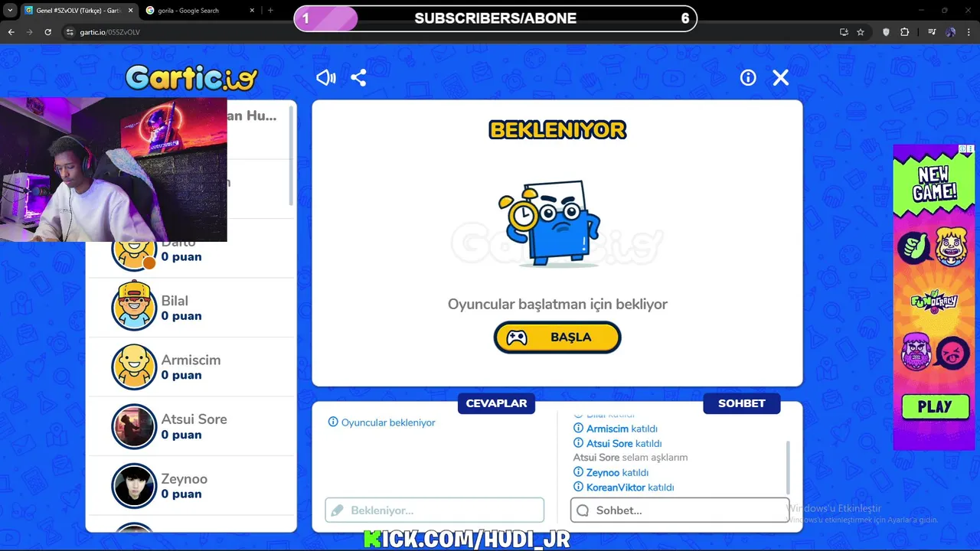Click chat bubble icon in Sohbet field

583,510
